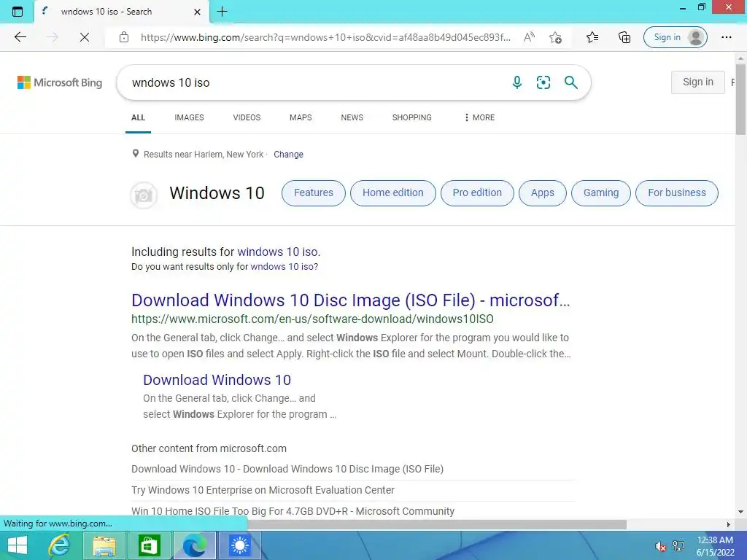Select the Features filter pill
The height and width of the screenshot is (560, 747).
point(314,192)
